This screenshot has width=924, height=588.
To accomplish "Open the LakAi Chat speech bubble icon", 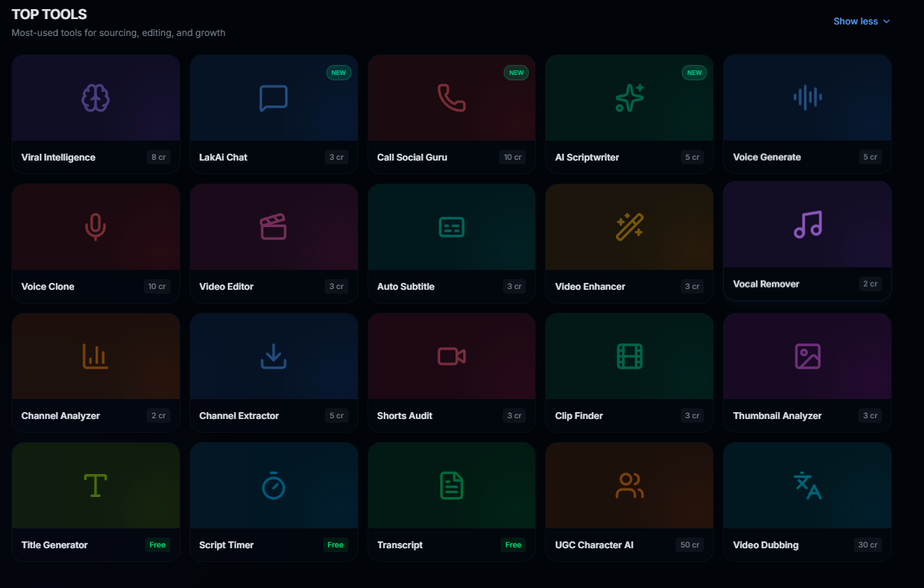I will (274, 98).
